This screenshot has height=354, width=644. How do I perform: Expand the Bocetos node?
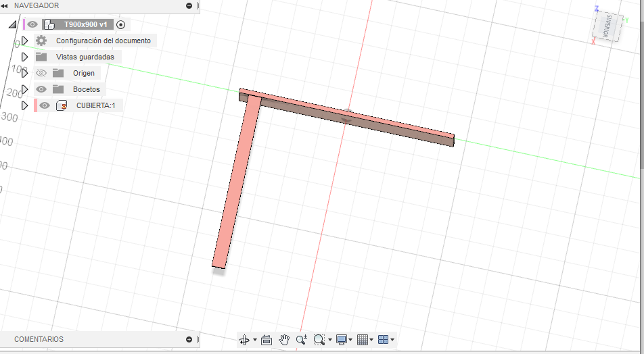(x=24, y=89)
